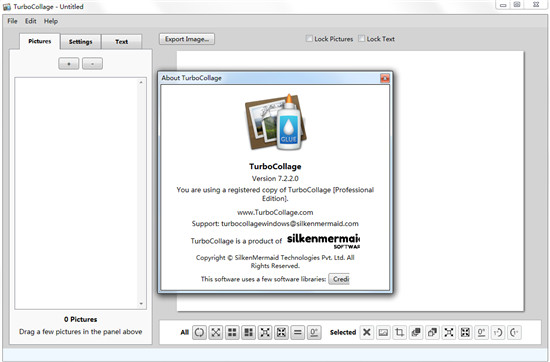The height and width of the screenshot is (362, 550).
Task: Click the TurboCollage icon in the title bar
Action: (7, 7)
